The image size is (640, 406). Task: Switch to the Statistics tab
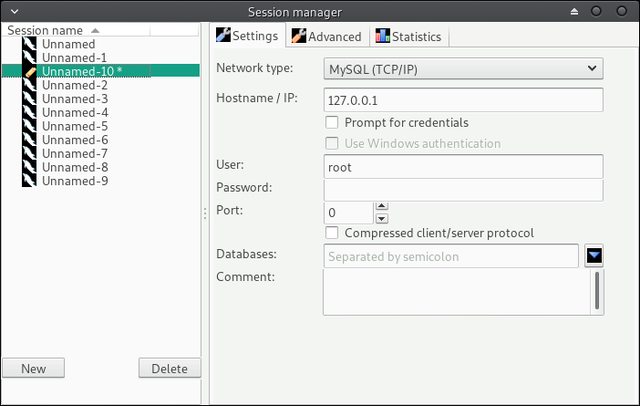(x=409, y=36)
